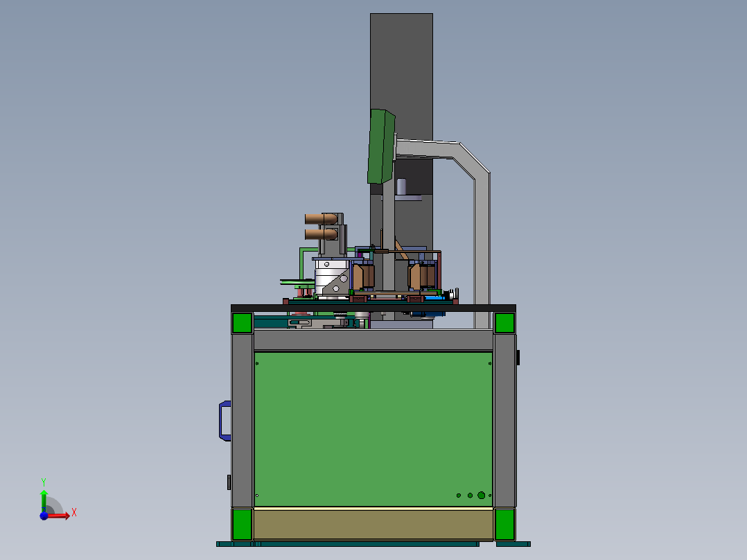Select the lower copper-colored cylinder

(321, 234)
